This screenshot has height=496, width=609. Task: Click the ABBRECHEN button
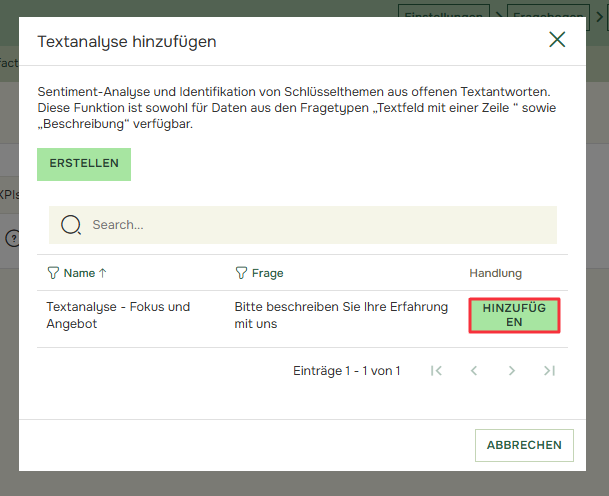click(x=524, y=445)
